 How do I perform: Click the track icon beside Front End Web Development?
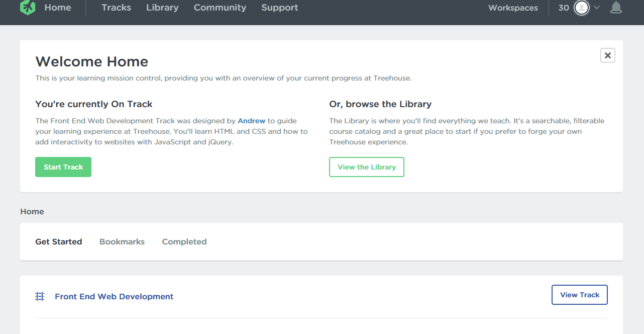click(x=40, y=297)
